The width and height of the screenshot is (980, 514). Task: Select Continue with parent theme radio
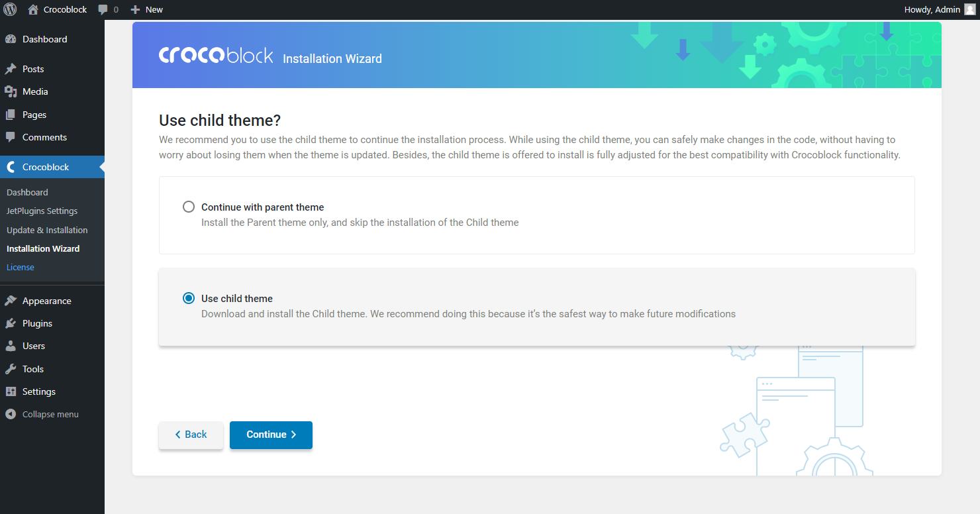click(189, 207)
